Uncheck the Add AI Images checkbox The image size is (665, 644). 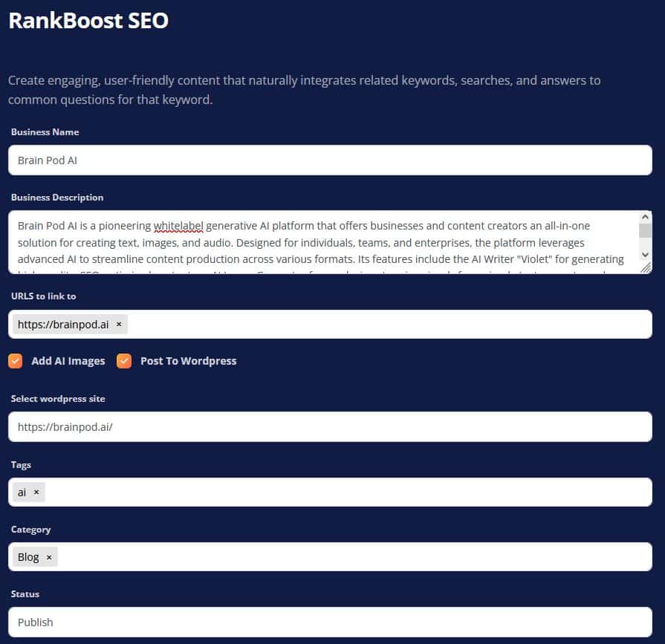(15, 360)
